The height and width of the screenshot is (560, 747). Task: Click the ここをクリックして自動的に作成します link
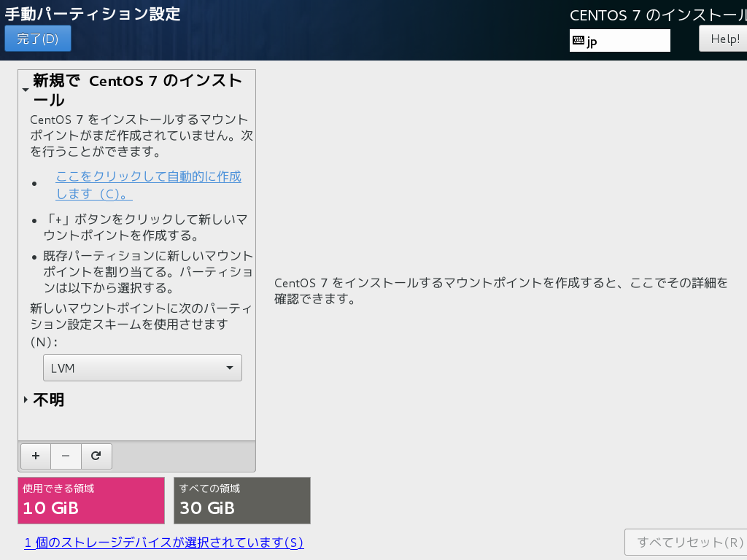point(149,184)
